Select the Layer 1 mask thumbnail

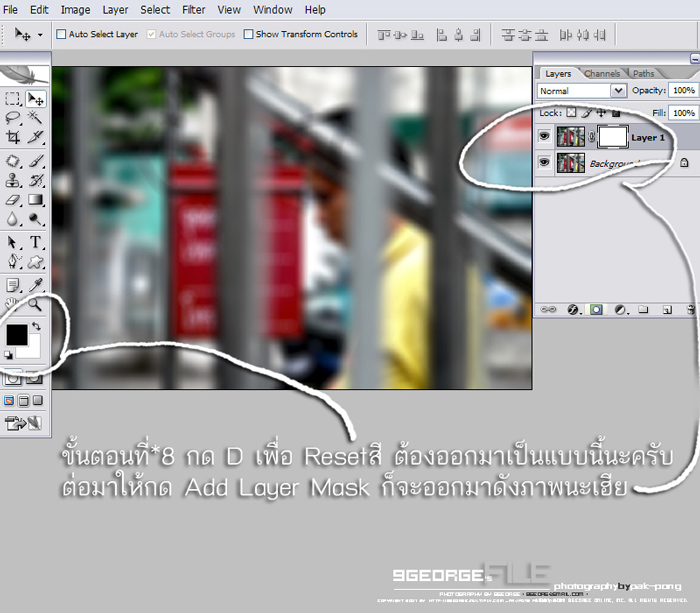[x=612, y=137]
